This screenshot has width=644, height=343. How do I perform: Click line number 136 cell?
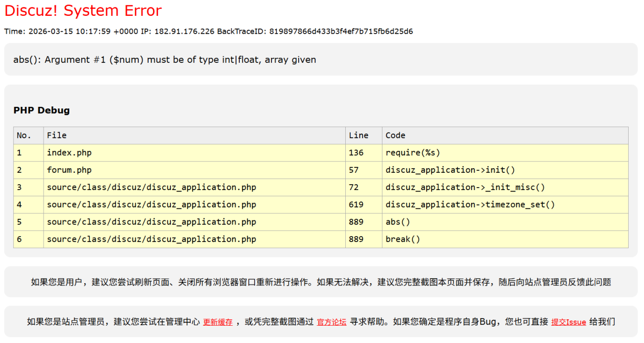point(364,153)
